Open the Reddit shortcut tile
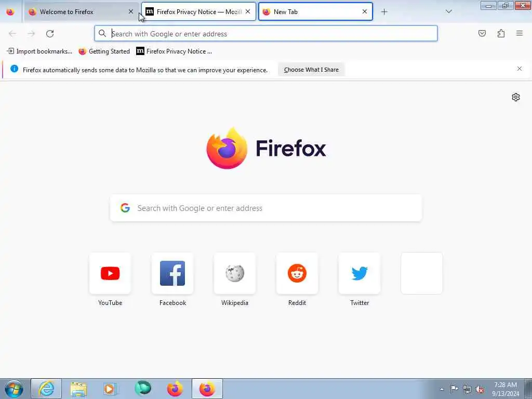Viewport: 532px width, 399px height. pos(297,273)
